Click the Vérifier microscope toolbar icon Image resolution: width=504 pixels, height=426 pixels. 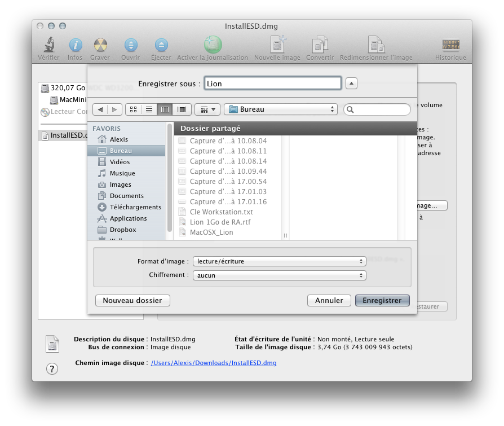coord(49,45)
